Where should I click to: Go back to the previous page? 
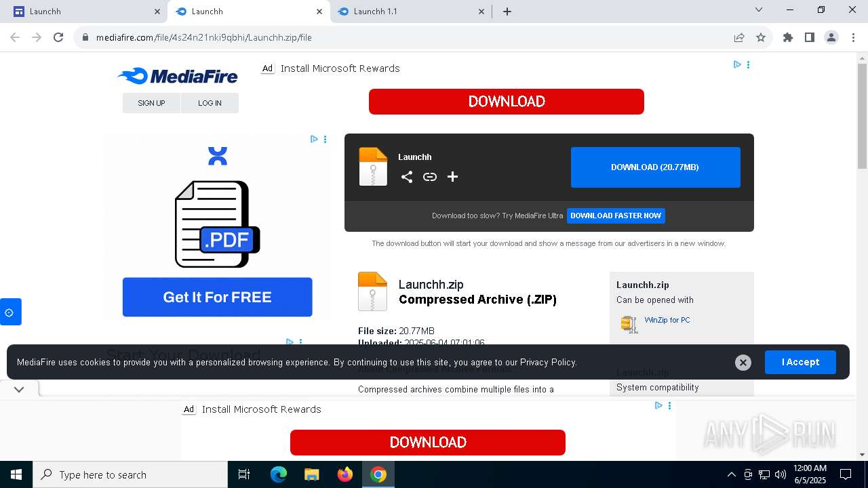[x=15, y=37]
